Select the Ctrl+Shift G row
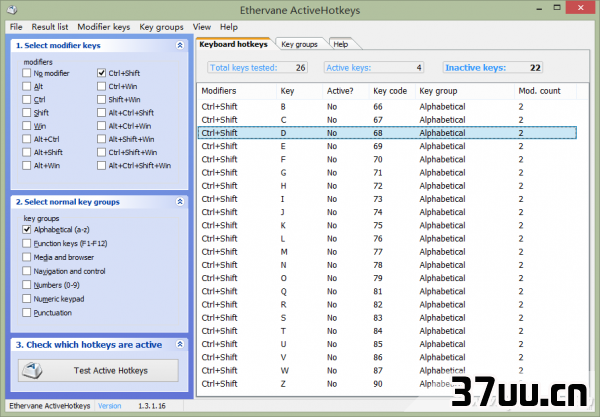The height and width of the screenshot is (417, 600). (387, 173)
